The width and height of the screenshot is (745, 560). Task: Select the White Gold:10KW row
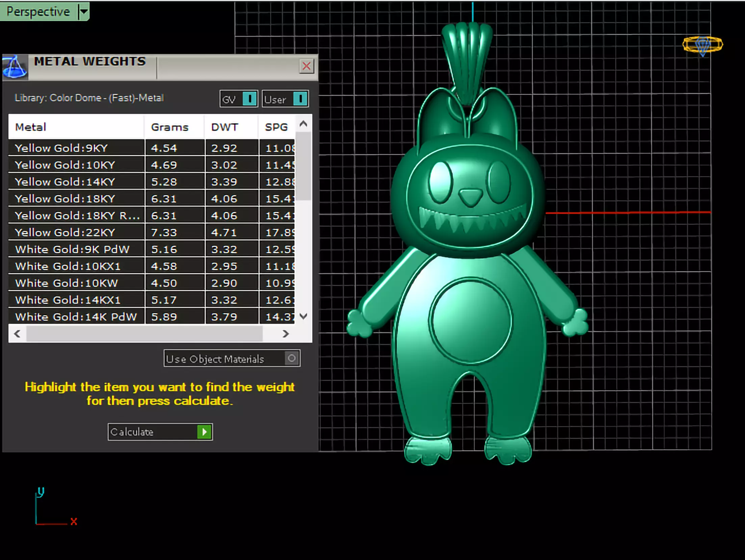pyautogui.click(x=67, y=283)
